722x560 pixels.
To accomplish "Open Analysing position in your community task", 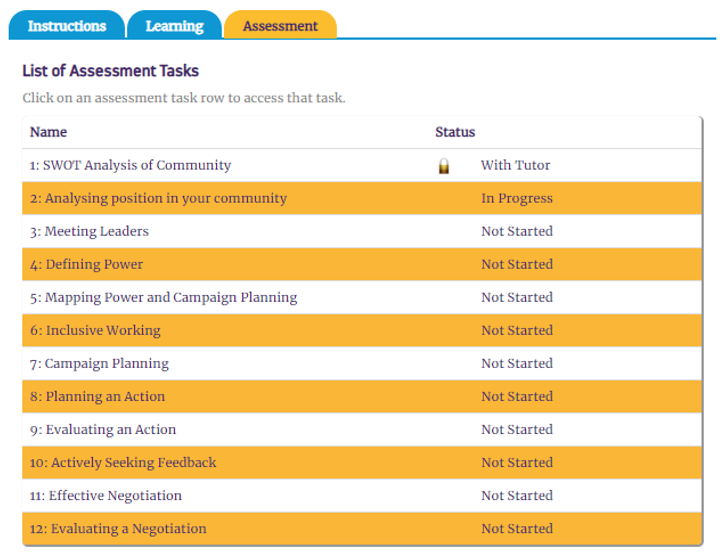I will pyautogui.click(x=158, y=198).
